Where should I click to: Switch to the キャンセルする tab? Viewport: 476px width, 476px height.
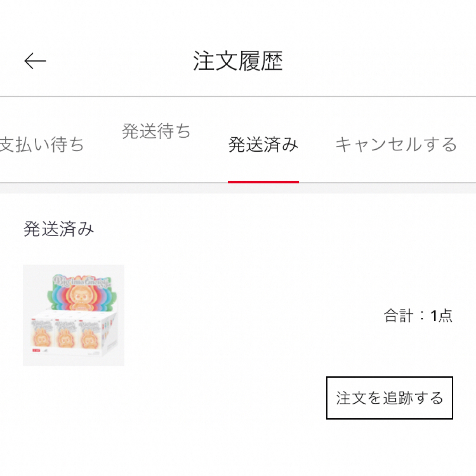pyautogui.click(x=396, y=144)
